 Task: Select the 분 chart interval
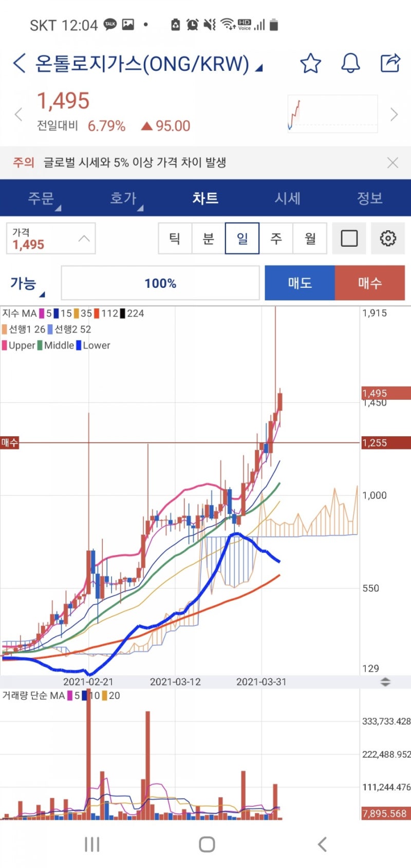pyautogui.click(x=209, y=238)
